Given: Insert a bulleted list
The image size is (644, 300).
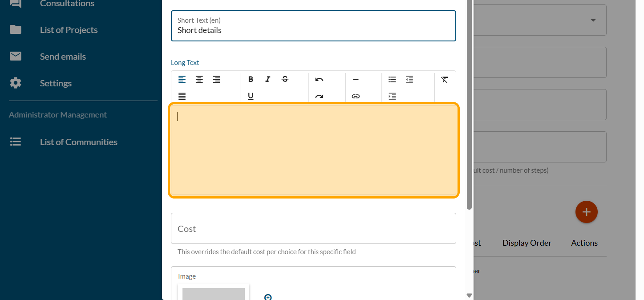Looking at the screenshot, I should pos(392,80).
